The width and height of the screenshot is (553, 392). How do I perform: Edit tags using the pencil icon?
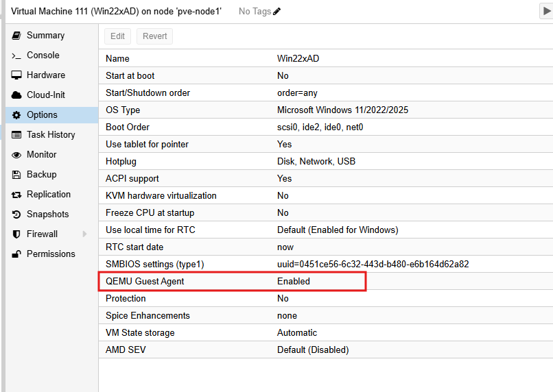277,12
